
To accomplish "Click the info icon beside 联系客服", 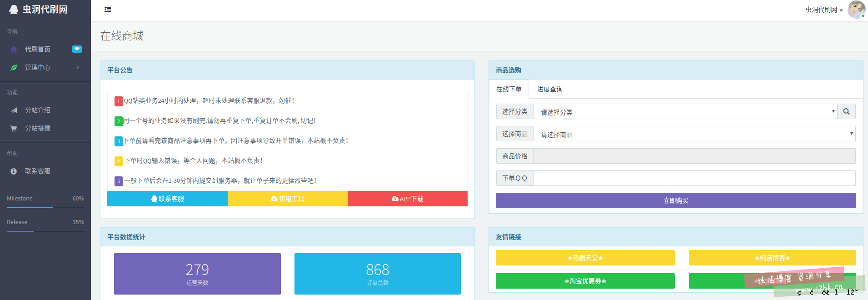I will click(x=14, y=171).
